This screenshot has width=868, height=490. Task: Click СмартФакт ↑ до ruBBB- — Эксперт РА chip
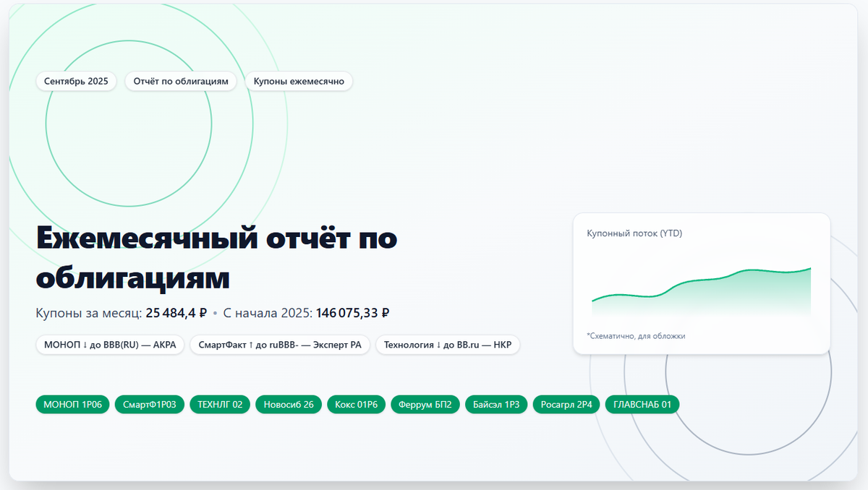tap(279, 345)
